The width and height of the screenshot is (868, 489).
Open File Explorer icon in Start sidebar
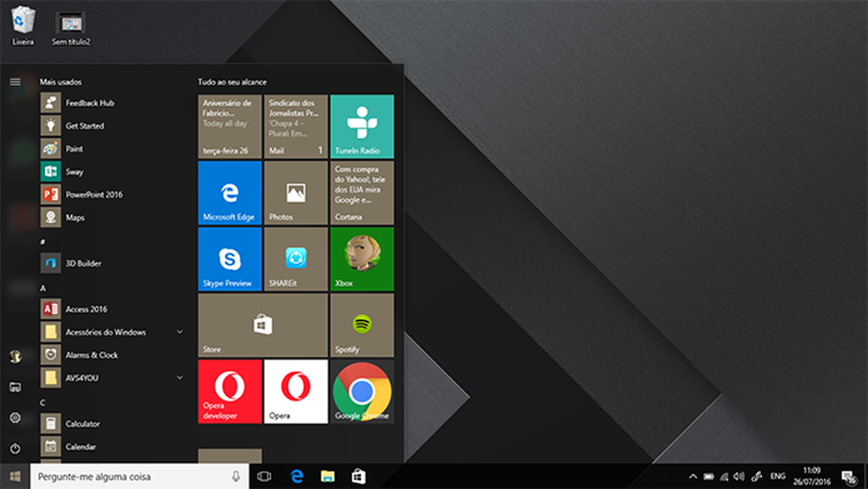pyautogui.click(x=15, y=387)
